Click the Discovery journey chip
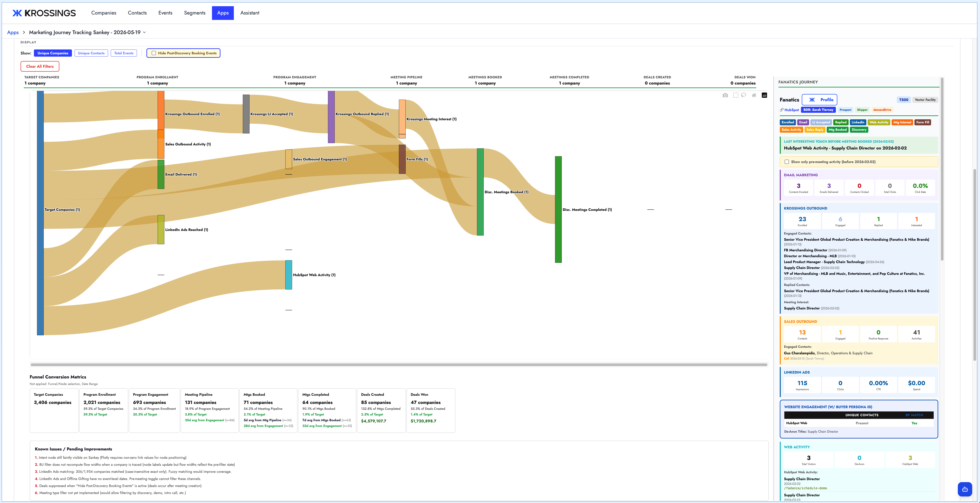Viewport: 980px width, 503px height. click(x=859, y=130)
